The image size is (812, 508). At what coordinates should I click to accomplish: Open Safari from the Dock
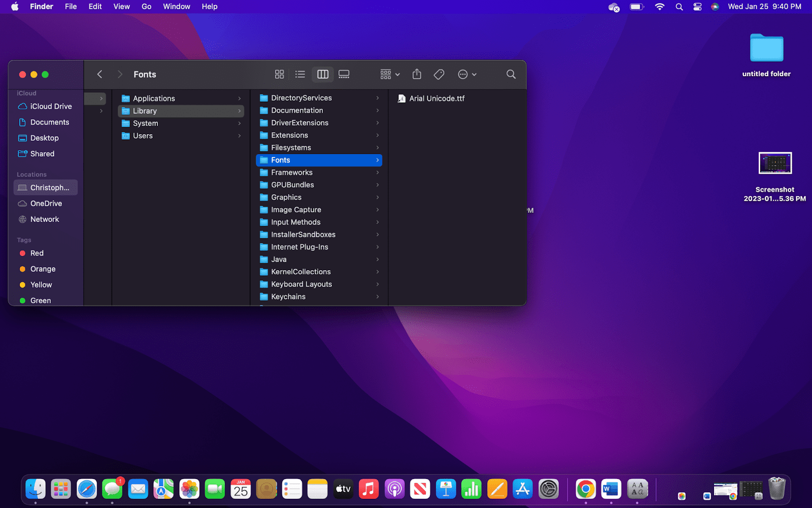(87, 489)
